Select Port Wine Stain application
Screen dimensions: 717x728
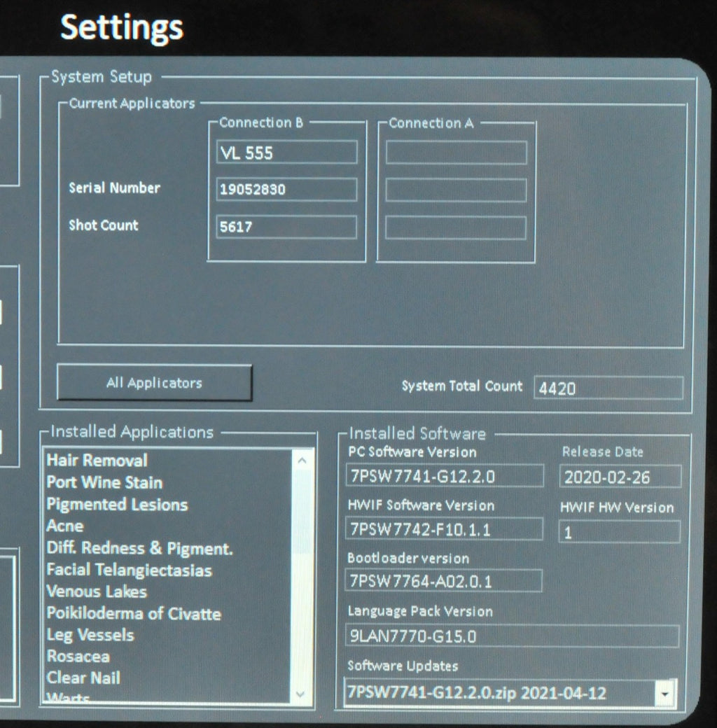(x=104, y=482)
